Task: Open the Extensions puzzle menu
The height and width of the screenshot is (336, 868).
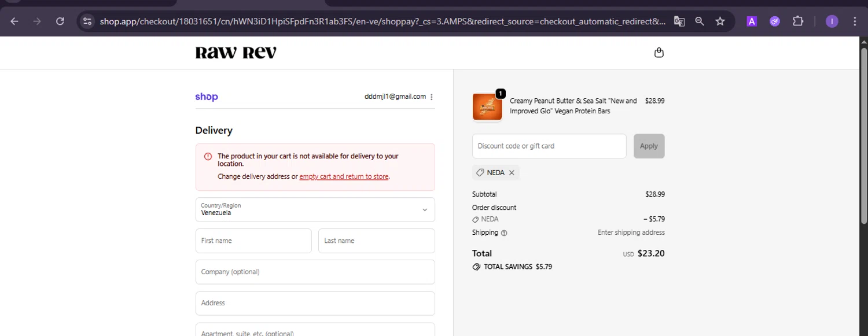Action: 798,21
